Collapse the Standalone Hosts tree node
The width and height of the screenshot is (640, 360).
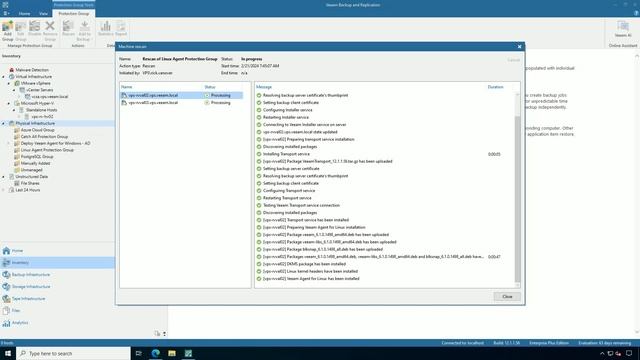[x=14, y=110]
